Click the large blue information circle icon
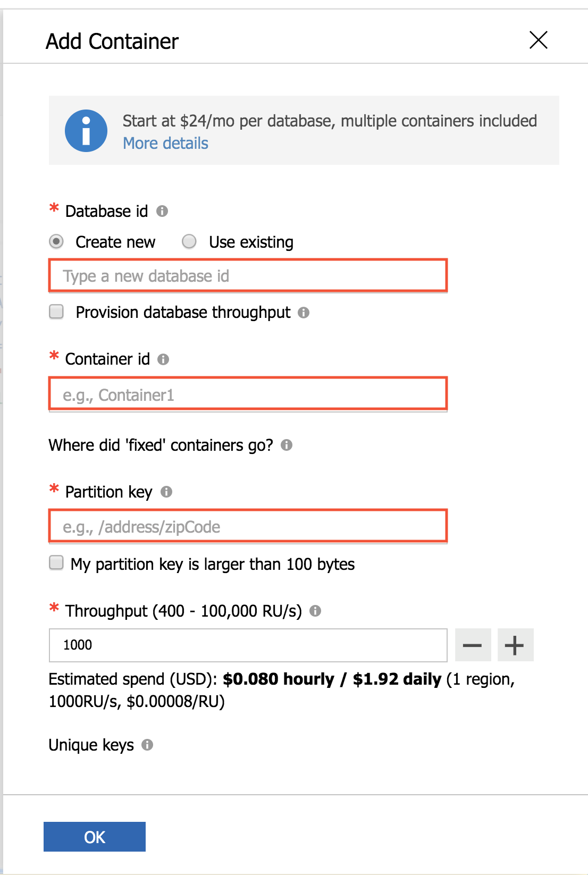Image resolution: width=588 pixels, height=875 pixels. click(86, 131)
